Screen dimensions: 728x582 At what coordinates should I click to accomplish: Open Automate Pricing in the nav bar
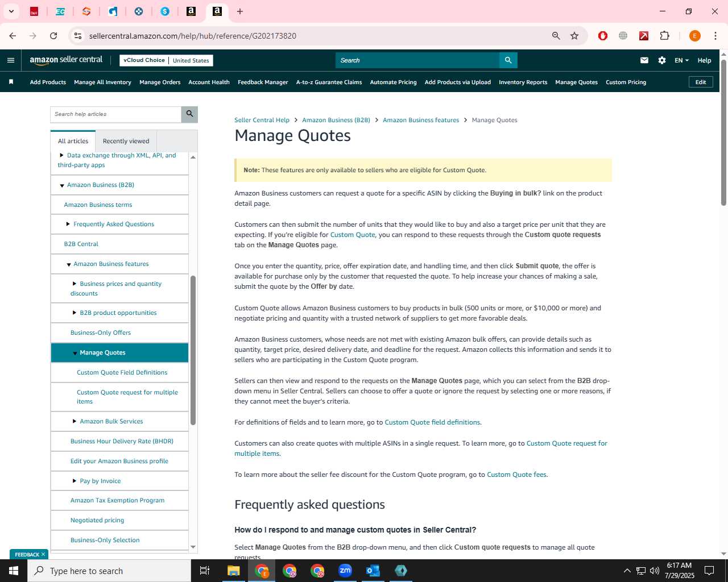[393, 82]
